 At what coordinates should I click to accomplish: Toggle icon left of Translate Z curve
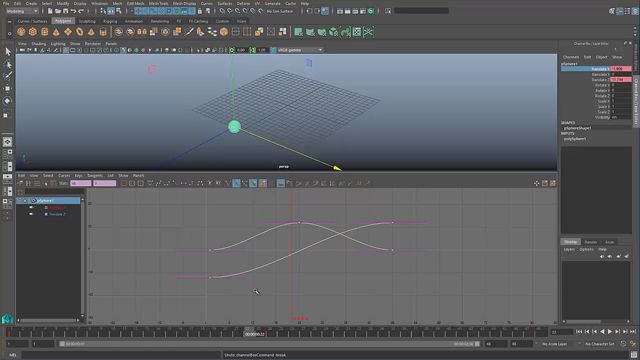[x=31, y=214]
